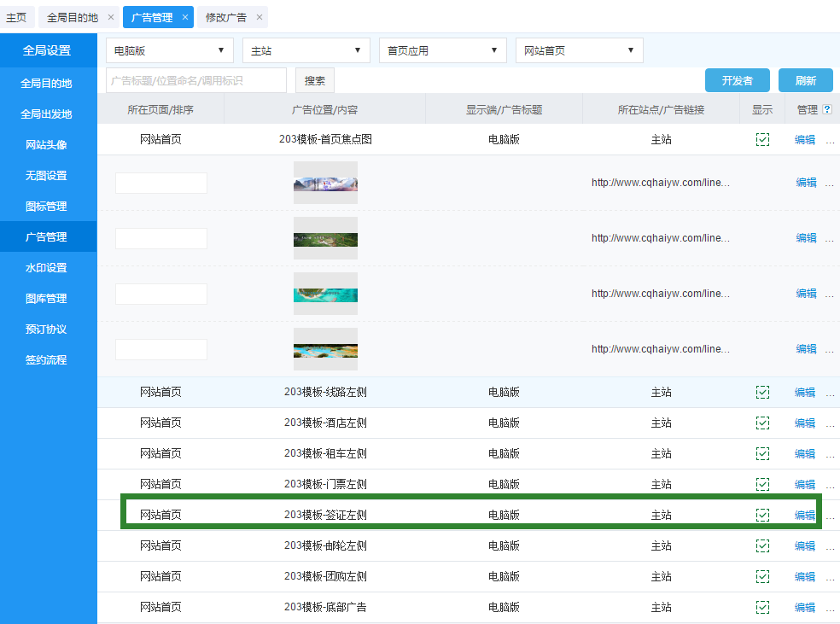Close the 全局目的地 tab
This screenshot has height=624, width=840.
[111, 17]
